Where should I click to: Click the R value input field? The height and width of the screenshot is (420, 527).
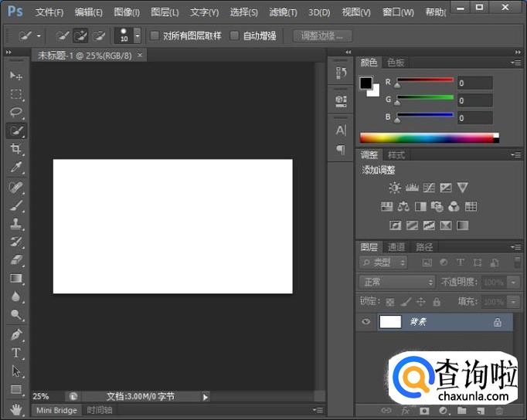click(474, 83)
